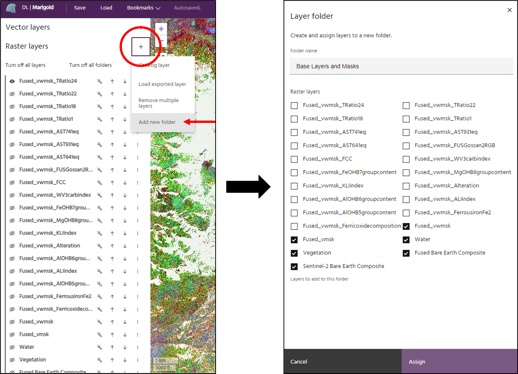This screenshot has height=374, width=518.
Task: Open wrench settings for Fused_vwmsk_FerrousironFe2
Action: [99, 296]
